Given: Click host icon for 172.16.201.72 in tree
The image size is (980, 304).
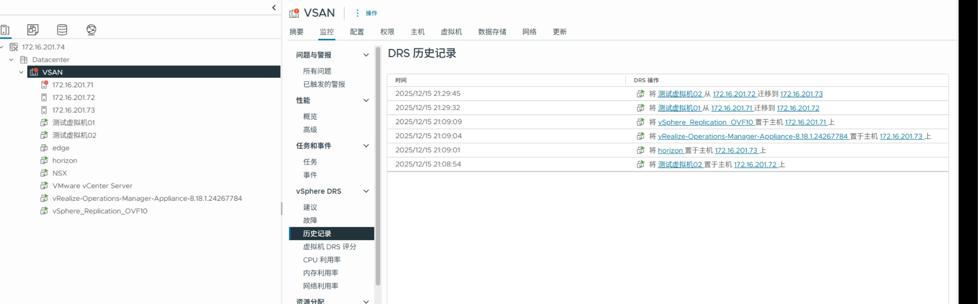Looking at the screenshot, I should (44, 97).
